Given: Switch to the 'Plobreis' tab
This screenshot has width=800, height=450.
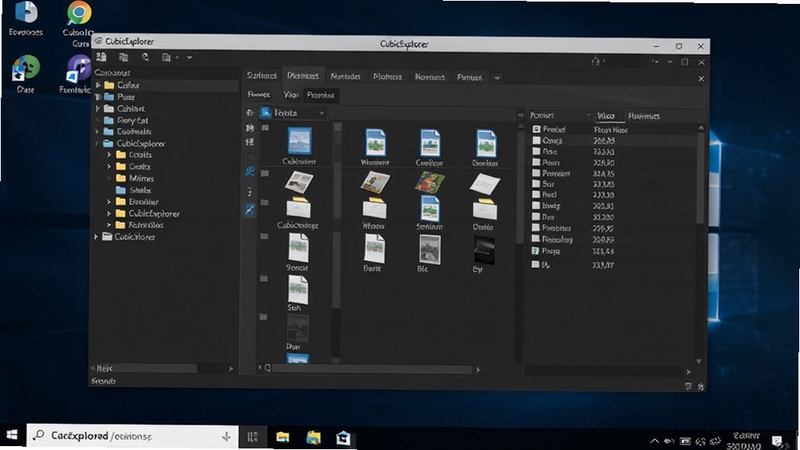Looking at the screenshot, I should point(387,77).
